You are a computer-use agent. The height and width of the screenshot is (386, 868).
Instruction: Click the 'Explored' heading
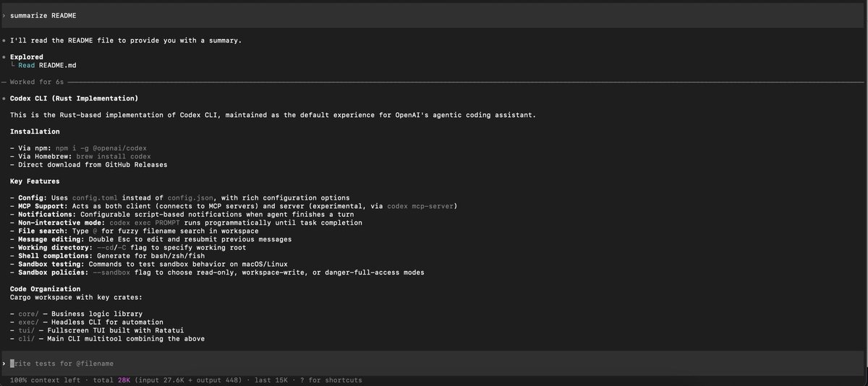27,56
